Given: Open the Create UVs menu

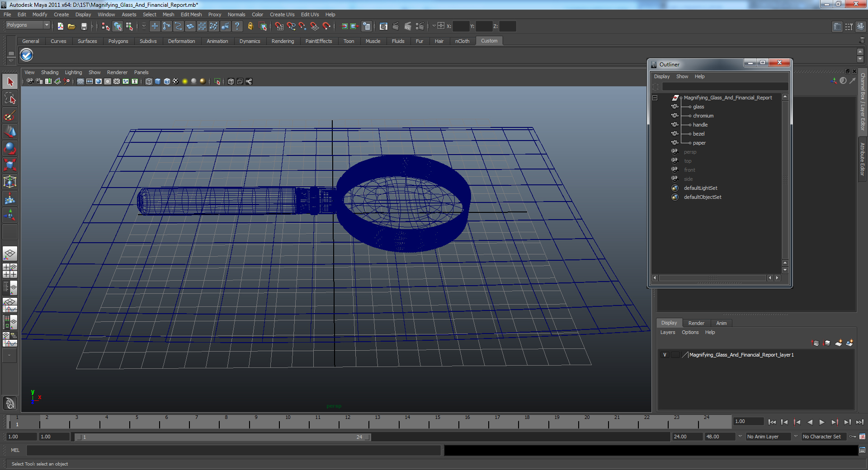Looking at the screenshot, I should 282,14.
